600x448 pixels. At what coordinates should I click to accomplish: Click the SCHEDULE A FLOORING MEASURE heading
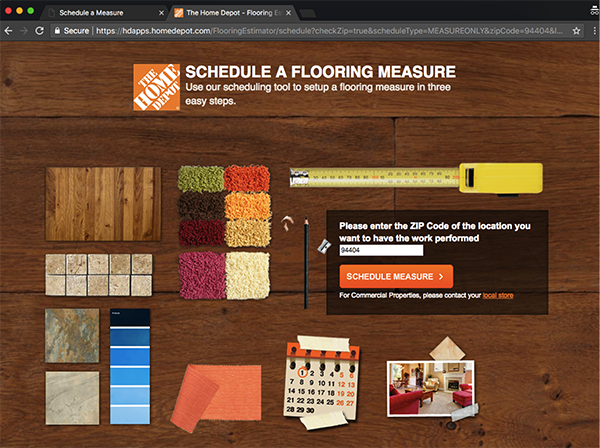pyautogui.click(x=320, y=72)
